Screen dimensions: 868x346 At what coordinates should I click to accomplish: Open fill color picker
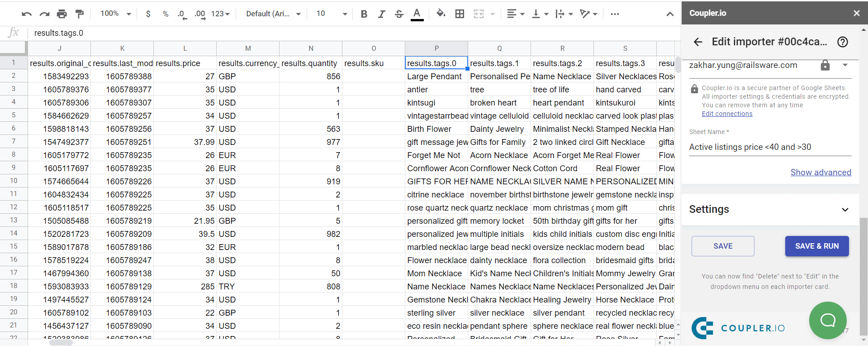[441, 14]
